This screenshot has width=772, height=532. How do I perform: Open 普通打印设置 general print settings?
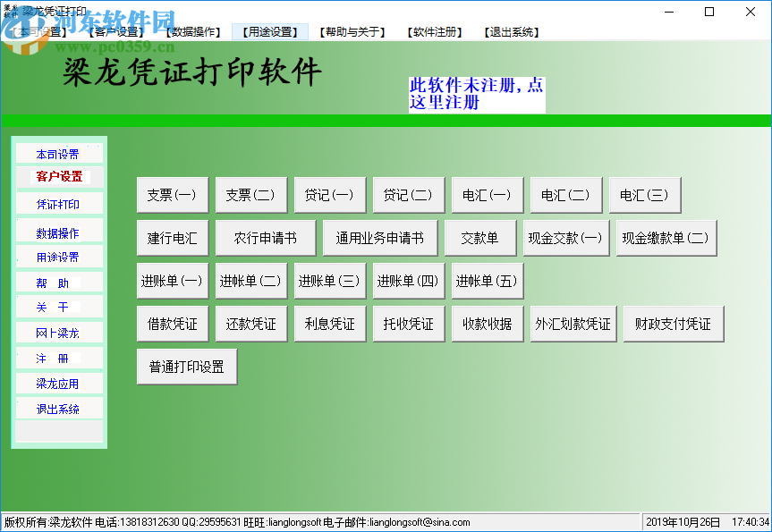[186, 366]
